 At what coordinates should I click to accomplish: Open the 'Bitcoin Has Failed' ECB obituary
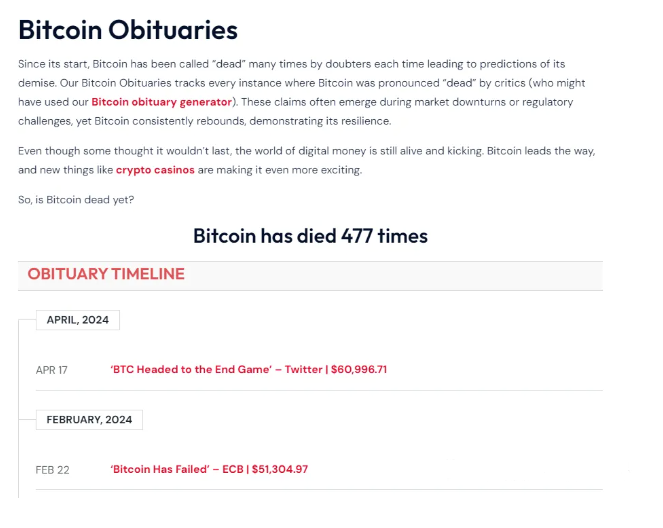[x=209, y=469]
